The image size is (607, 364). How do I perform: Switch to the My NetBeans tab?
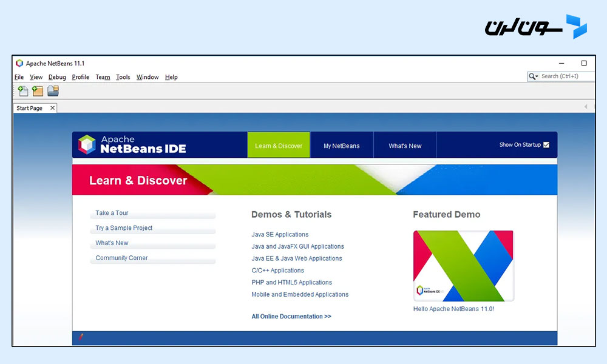click(341, 145)
